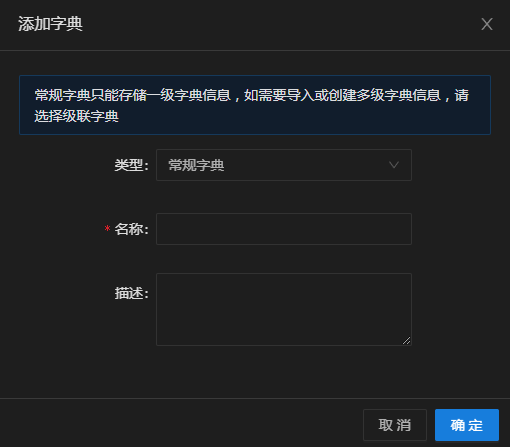This screenshot has height=447, width=510.
Task: Close the 添加字典 dialog with X icon
Action: point(487,24)
